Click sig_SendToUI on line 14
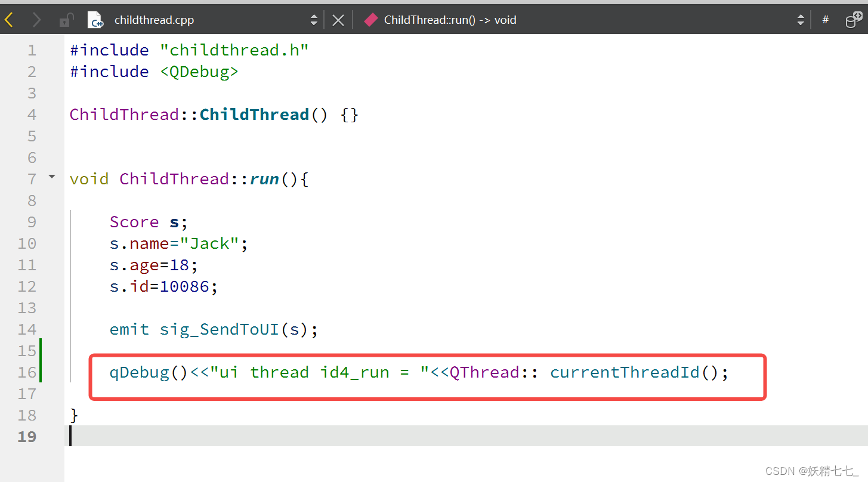Image resolution: width=868 pixels, height=482 pixels. tap(220, 329)
